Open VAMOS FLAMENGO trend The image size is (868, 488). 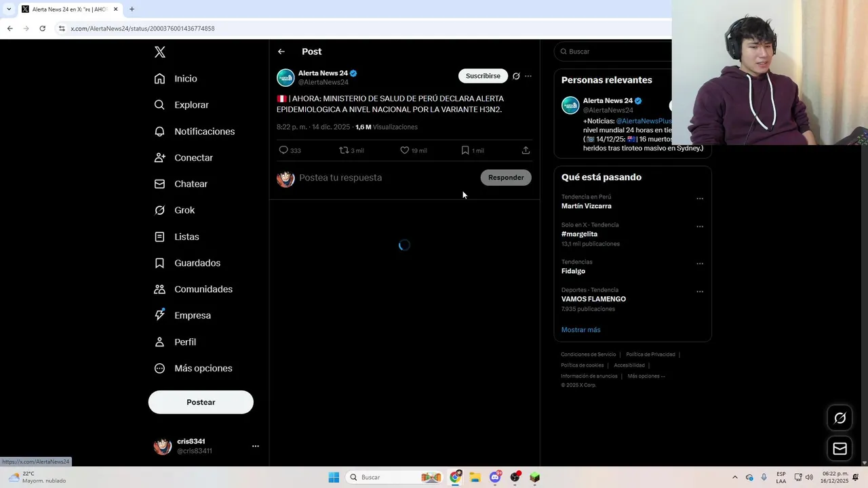(x=593, y=299)
